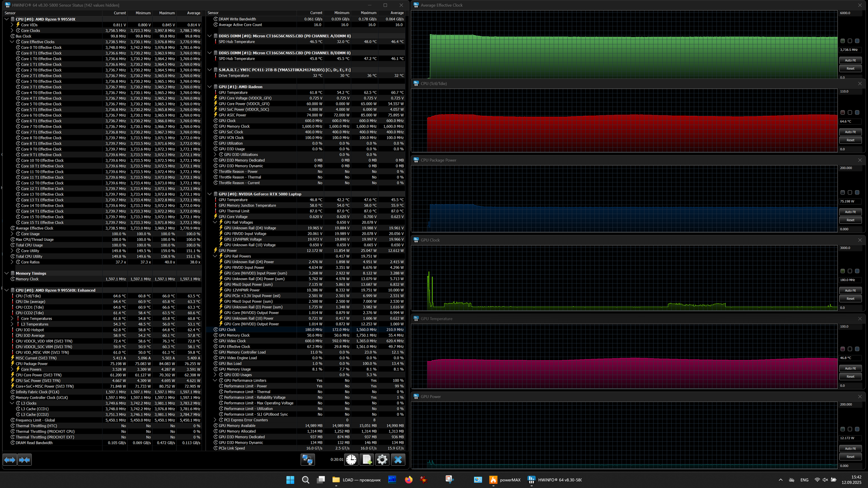Click the expand columns double-arrow button
868x488 pixels.
10,460
